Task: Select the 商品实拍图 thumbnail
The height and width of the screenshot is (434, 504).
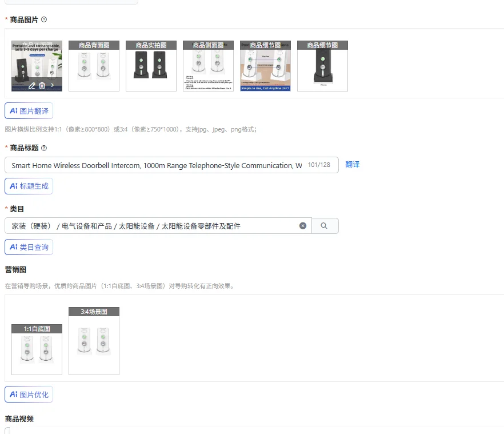Action: point(151,66)
